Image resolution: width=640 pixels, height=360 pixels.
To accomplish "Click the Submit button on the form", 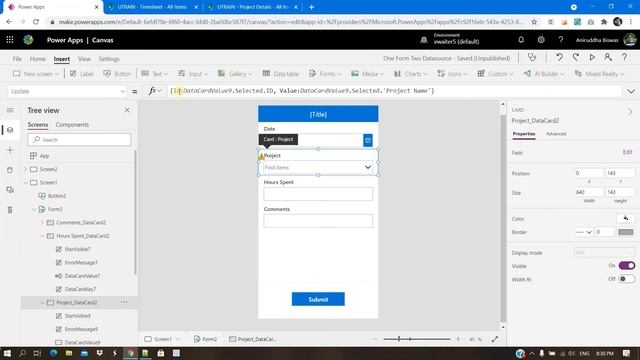I will click(x=318, y=299).
